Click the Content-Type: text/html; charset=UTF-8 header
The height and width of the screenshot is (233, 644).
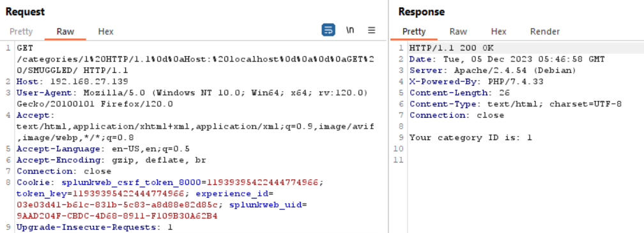click(516, 104)
